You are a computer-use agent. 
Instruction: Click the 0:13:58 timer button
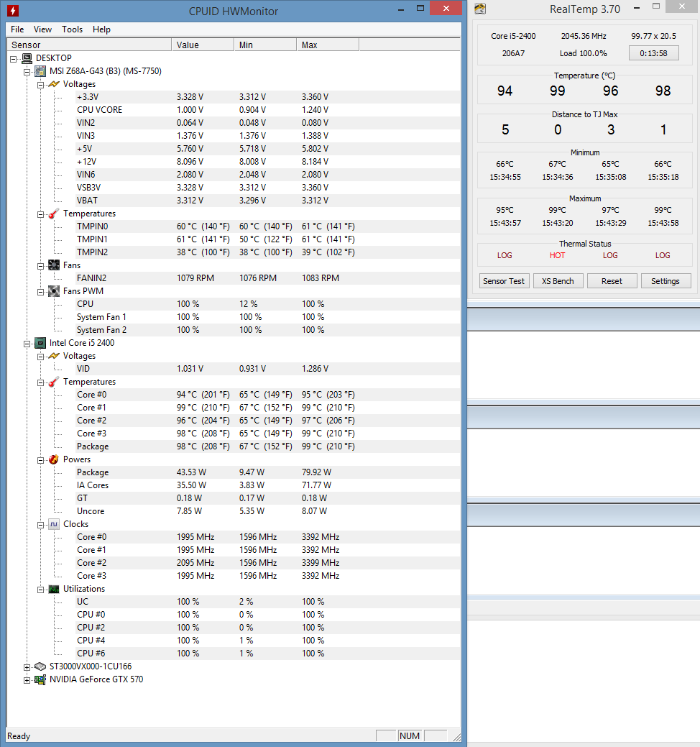point(653,53)
